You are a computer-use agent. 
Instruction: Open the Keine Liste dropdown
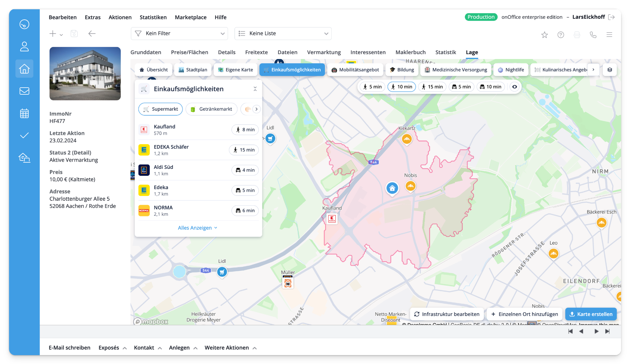[x=283, y=34]
